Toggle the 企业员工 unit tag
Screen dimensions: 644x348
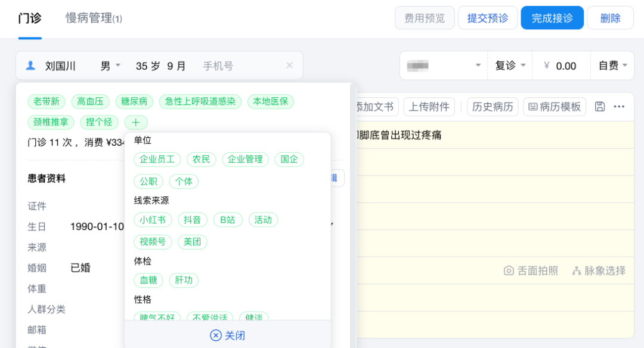pos(157,159)
